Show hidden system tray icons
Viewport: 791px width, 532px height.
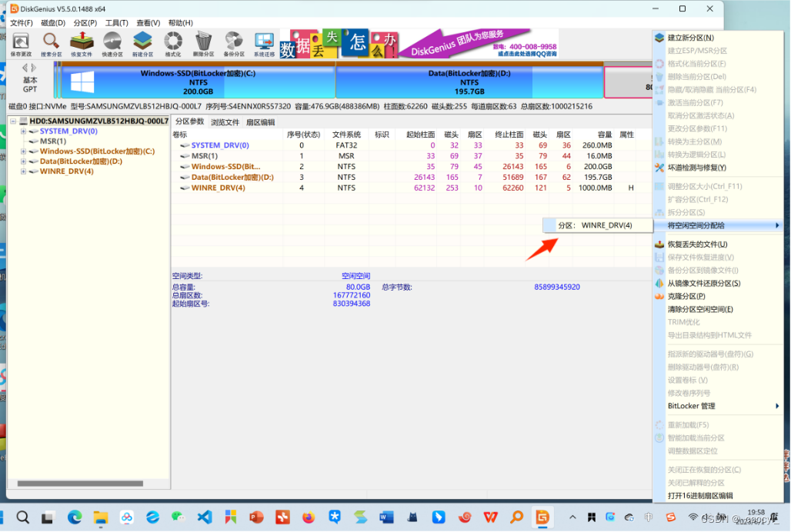click(x=572, y=517)
